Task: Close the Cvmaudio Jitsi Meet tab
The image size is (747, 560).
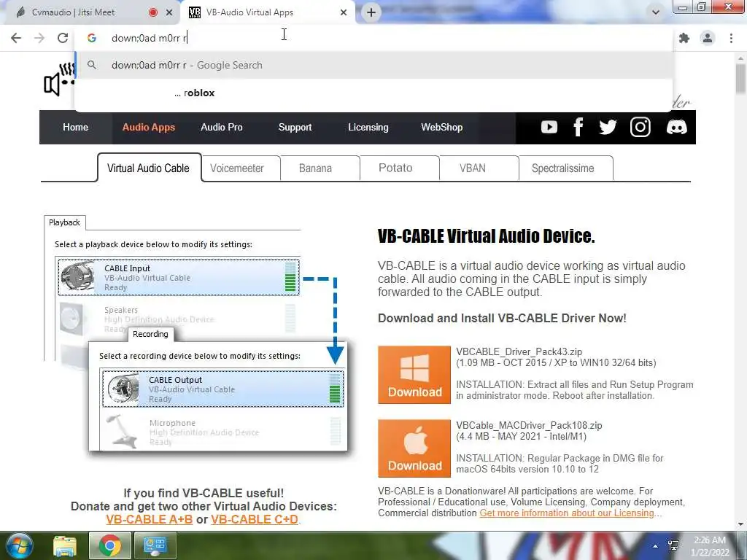Action: point(169,12)
